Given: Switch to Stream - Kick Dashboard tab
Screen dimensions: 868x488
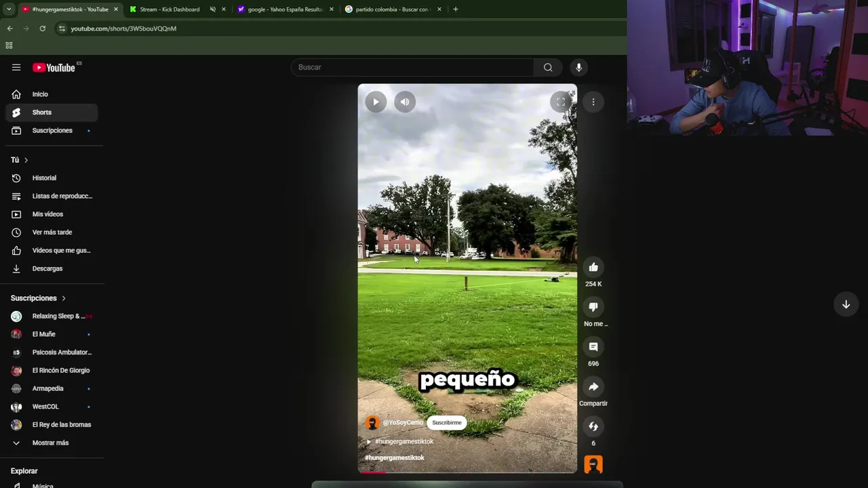Looking at the screenshot, I should [x=170, y=9].
